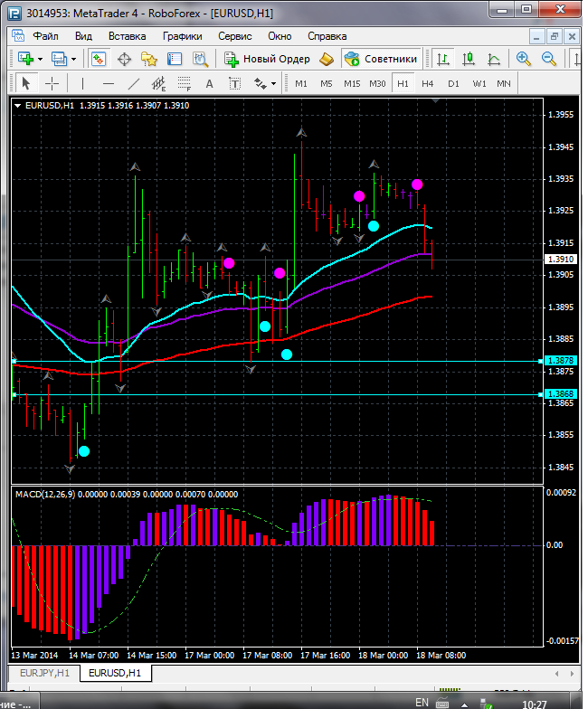Switch to the Line Chart icon

point(494,60)
